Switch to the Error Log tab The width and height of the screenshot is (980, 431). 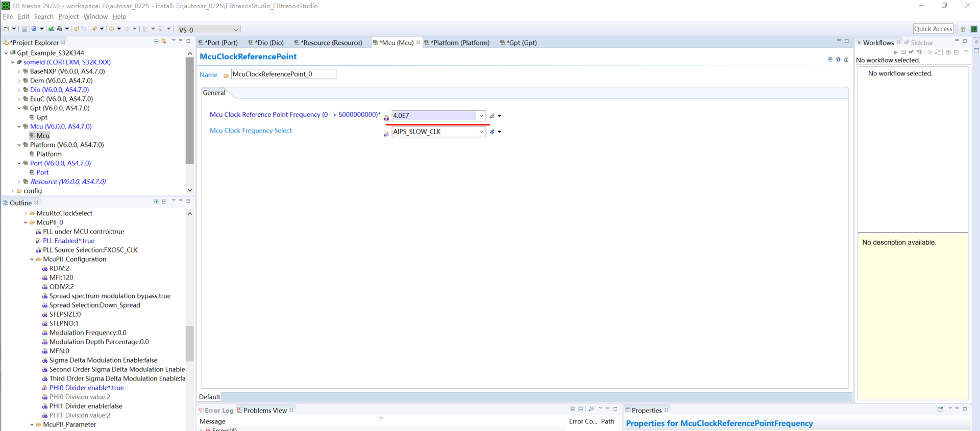point(216,410)
